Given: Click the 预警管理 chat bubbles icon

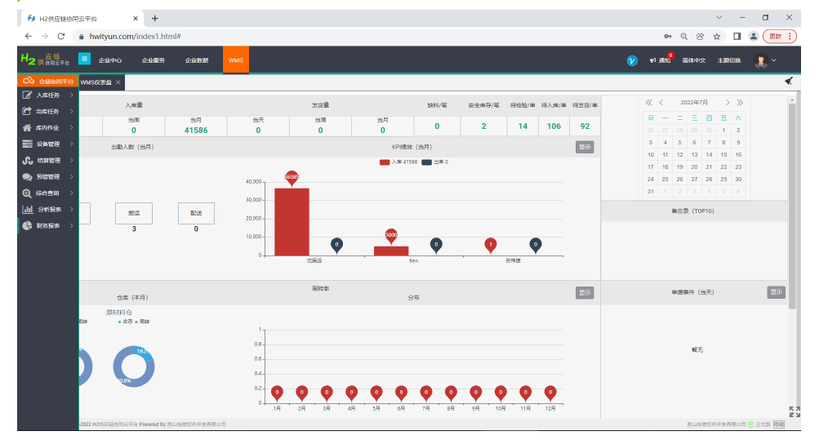Looking at the screenshot, I should 27,177.
